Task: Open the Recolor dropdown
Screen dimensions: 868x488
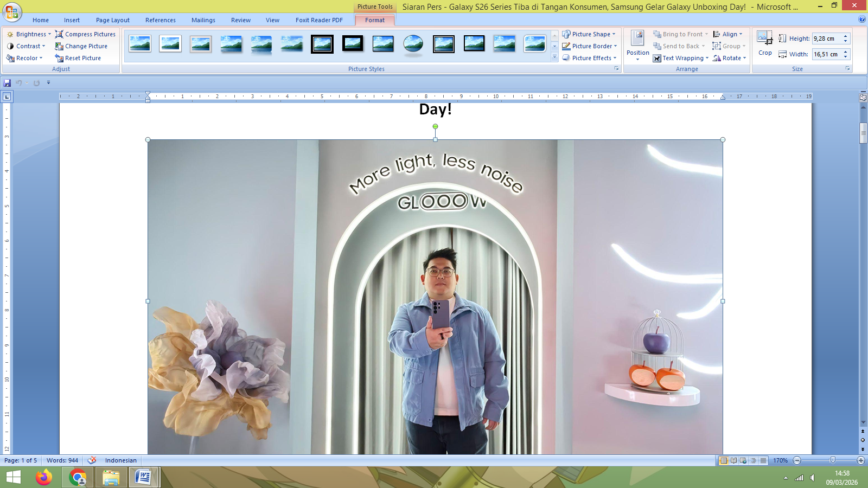Action: pos(24,58)
